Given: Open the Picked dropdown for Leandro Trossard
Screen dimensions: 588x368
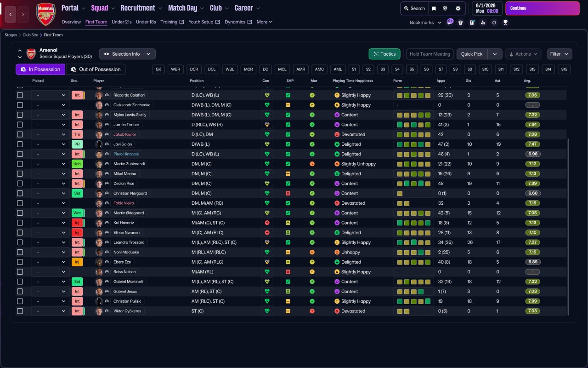Looking at the screenshot, I should point(50,242).
